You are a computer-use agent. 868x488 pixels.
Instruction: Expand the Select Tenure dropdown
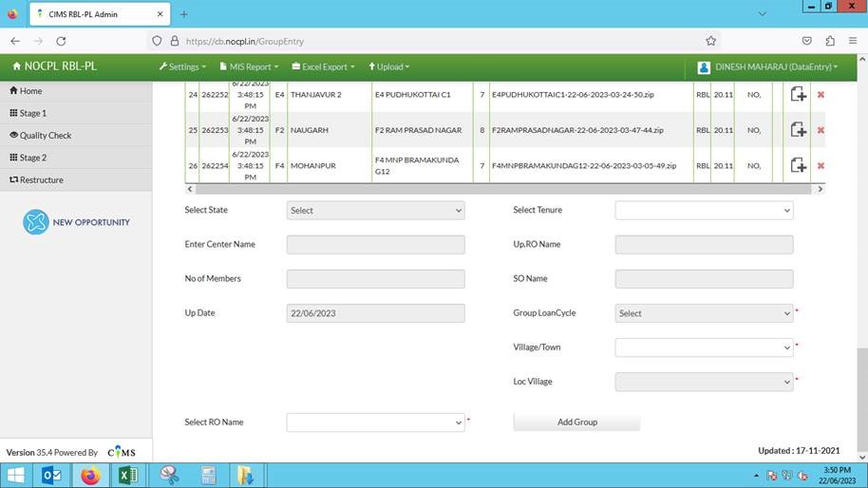704,211
